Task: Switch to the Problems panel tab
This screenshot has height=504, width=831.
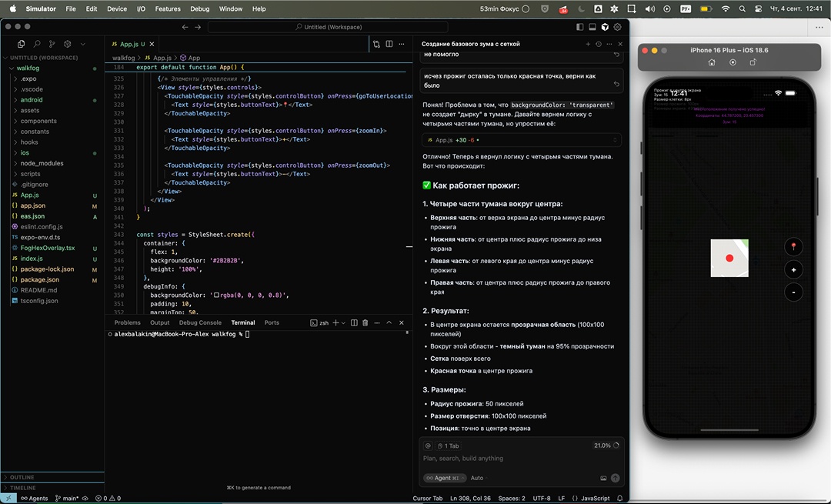Action: coord(128,322)
